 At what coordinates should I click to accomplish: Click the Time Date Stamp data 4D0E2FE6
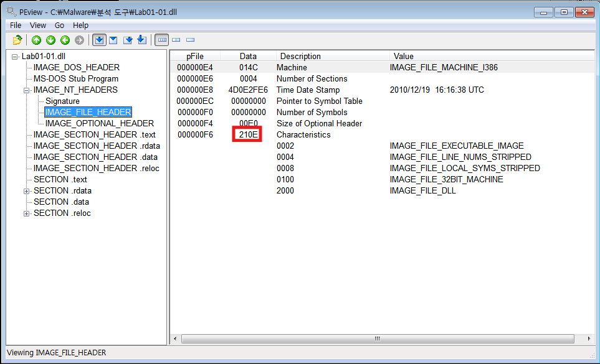(x=248, y=90)
